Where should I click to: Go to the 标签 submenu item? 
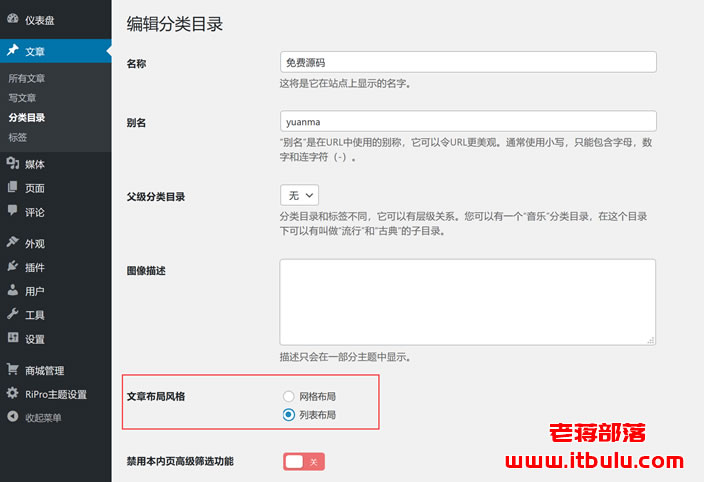pyautogui.click(x=18, y=138)
